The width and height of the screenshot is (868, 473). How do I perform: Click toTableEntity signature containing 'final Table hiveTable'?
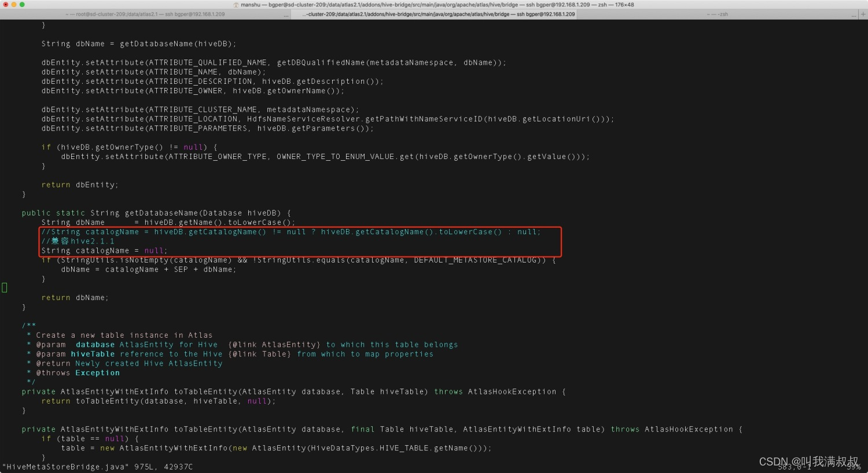pos(382,430)
